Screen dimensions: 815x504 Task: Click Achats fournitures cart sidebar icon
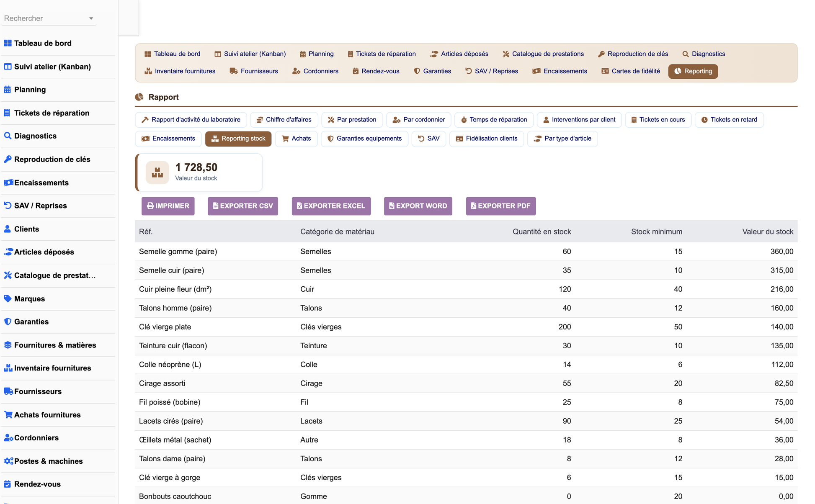tap(8, 415)
